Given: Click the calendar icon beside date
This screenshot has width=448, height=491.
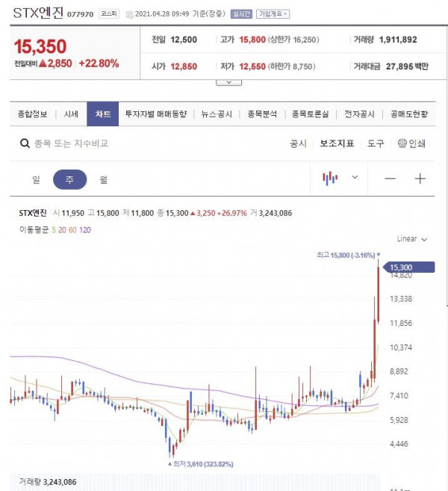Looking at the screenshot, I should [129, 14].
